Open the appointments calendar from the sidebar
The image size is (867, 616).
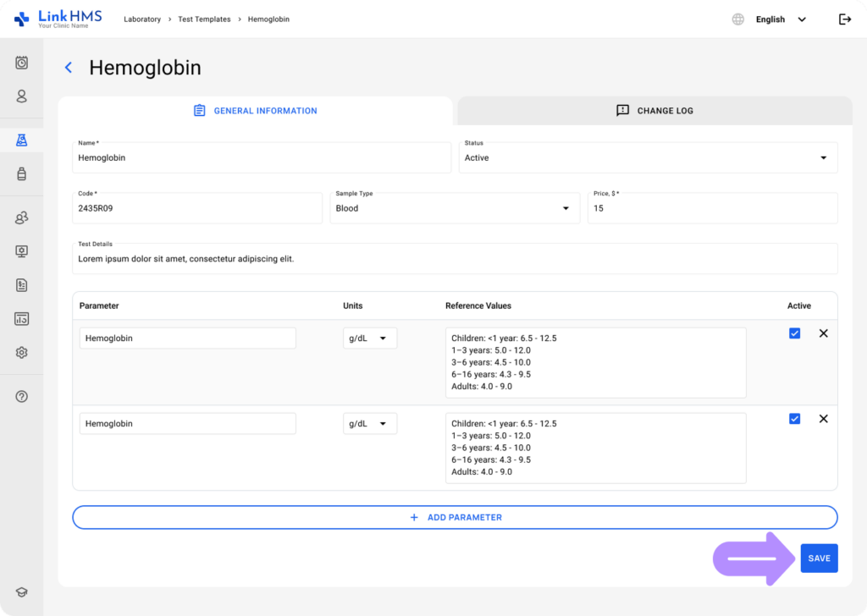[21, 62]
